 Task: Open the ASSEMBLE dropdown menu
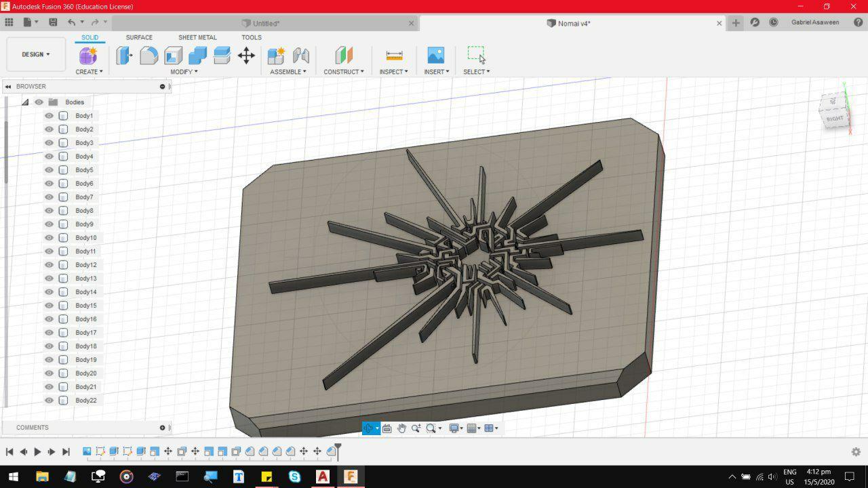pos(288,72)
